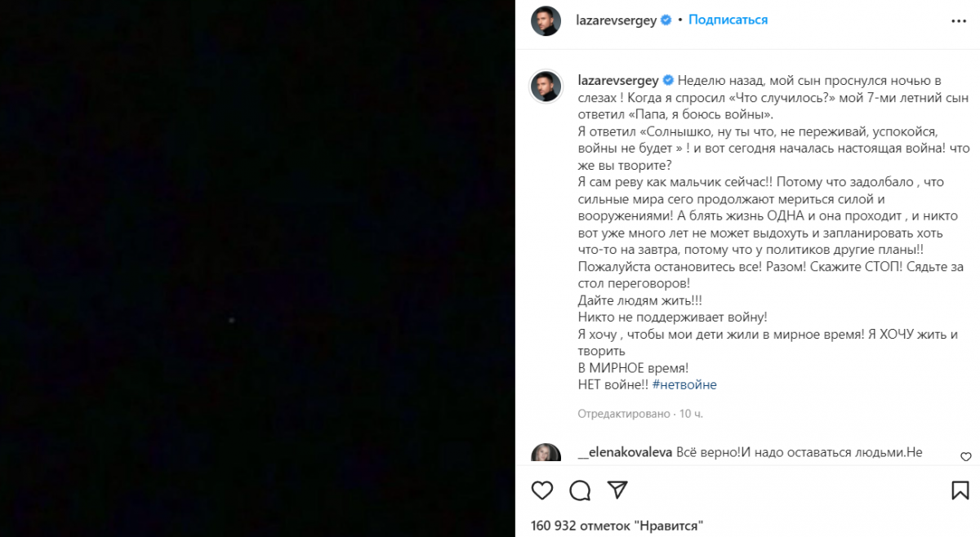
Task: Open comments via the speech bubble icon
Action: coord(580,490)
